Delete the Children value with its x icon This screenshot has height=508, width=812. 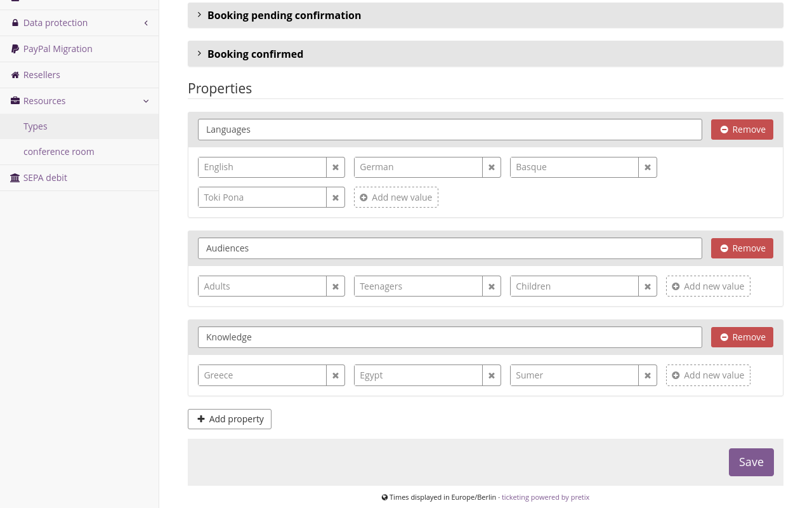648,286
